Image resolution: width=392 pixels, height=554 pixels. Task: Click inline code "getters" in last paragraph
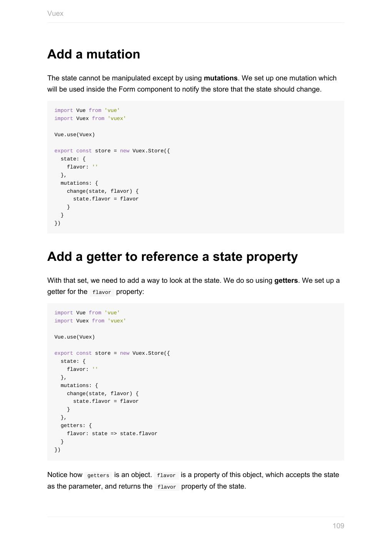pyautogui.click(x=98, y=476)
